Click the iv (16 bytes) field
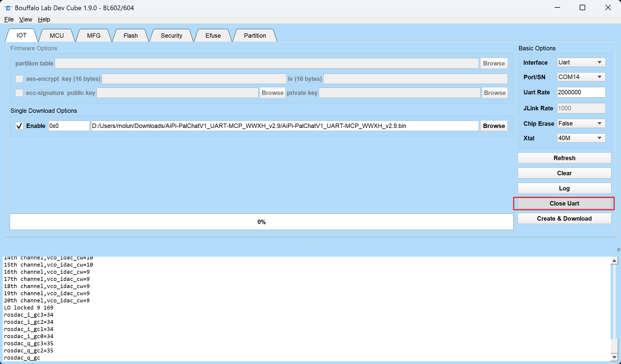 [415, 79]
